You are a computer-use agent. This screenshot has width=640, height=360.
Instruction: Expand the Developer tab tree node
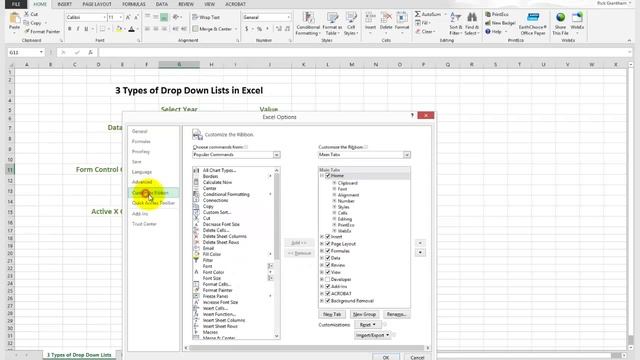pos(322,280)
